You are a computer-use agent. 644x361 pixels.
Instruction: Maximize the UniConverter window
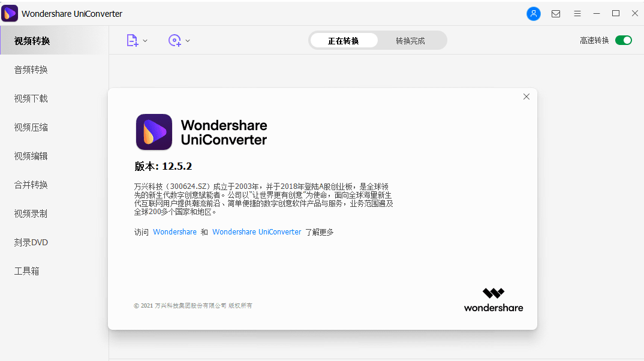point(616,14)
